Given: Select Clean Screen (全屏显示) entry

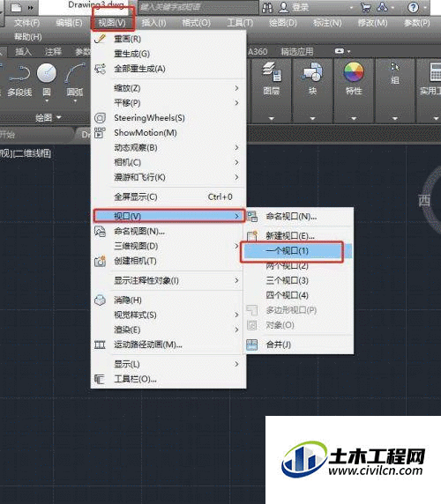Looking at the screenshot, I should tap(168, 196).
